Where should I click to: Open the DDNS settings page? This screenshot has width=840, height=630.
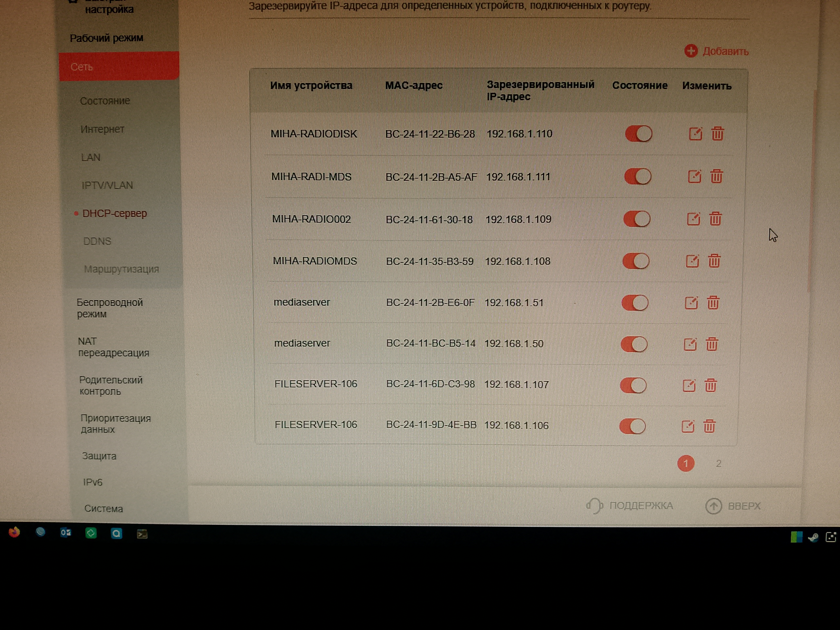click(x=97, y=241)
